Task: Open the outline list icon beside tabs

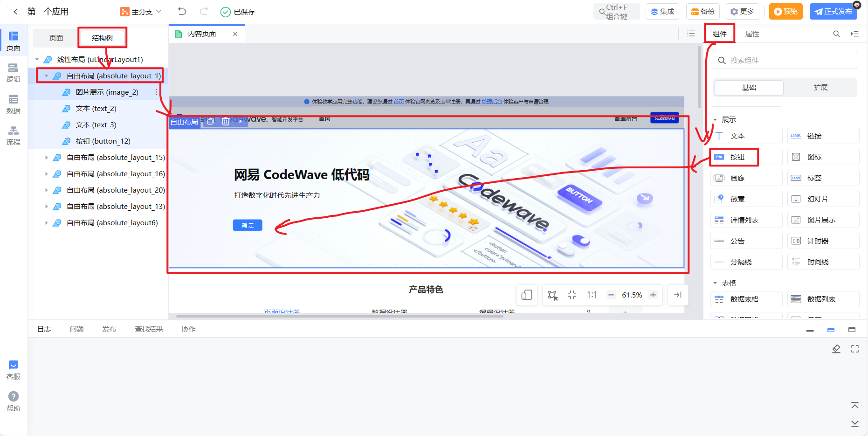Action: pos(691,34)
